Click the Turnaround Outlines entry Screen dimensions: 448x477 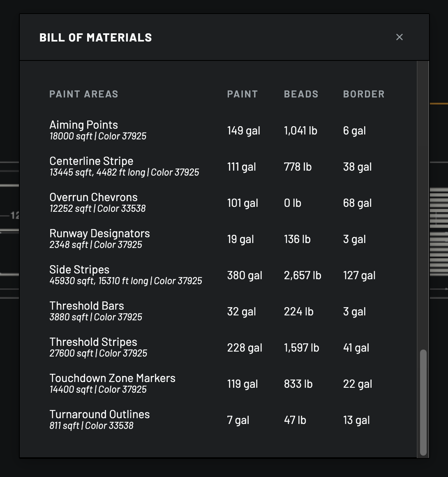pyautogui.click(x=99, y=414)
